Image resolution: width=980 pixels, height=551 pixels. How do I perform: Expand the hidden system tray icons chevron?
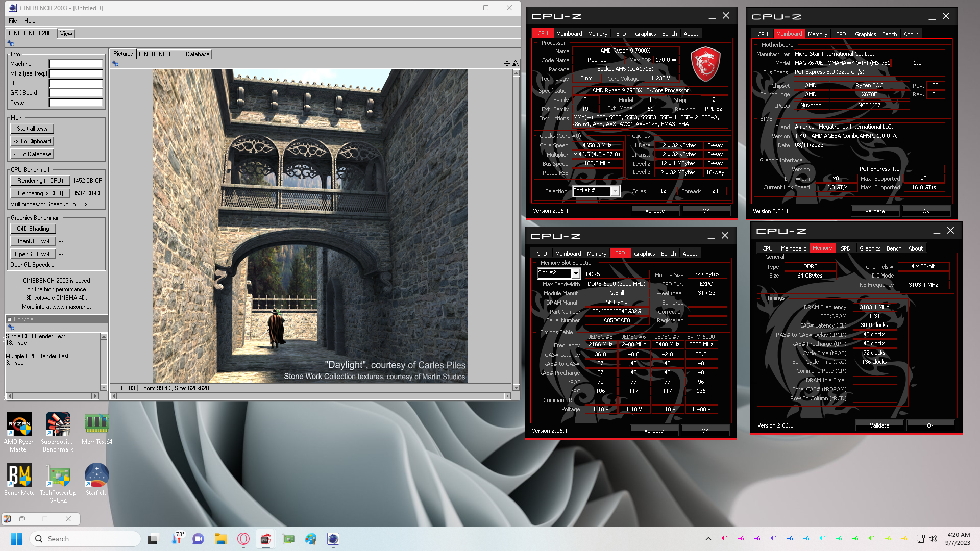pos(708,539)
